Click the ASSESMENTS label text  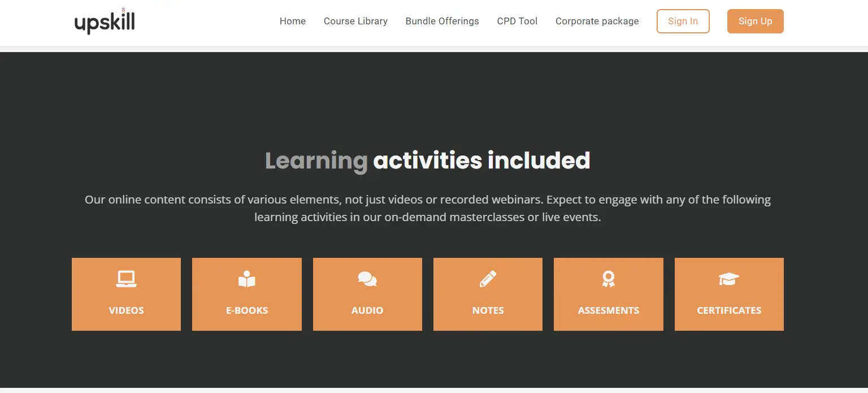click(x=608, y=310)
